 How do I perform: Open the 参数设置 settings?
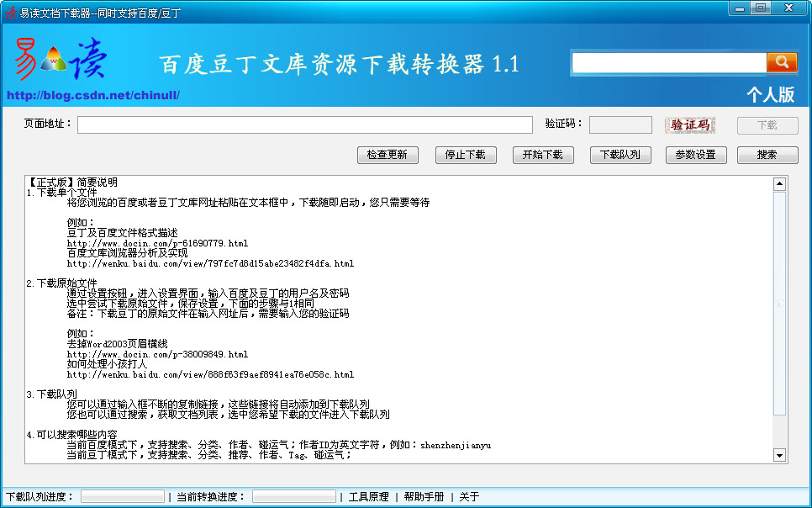point(696,155)
